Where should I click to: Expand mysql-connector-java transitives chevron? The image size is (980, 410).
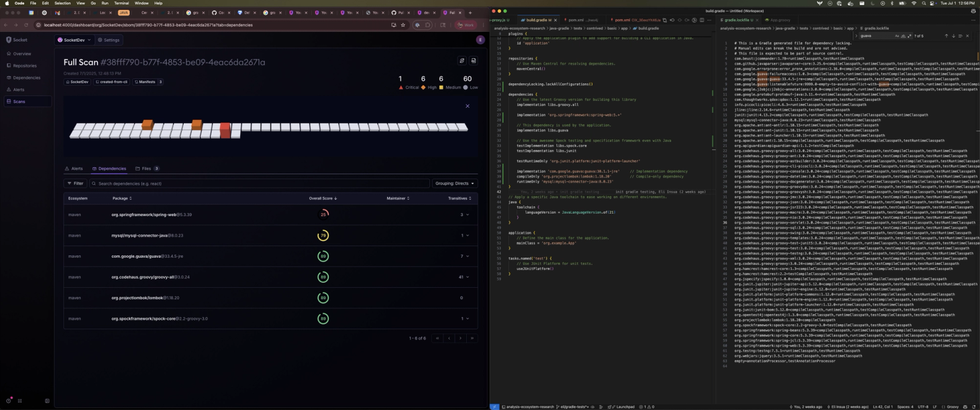coord(468,236)
